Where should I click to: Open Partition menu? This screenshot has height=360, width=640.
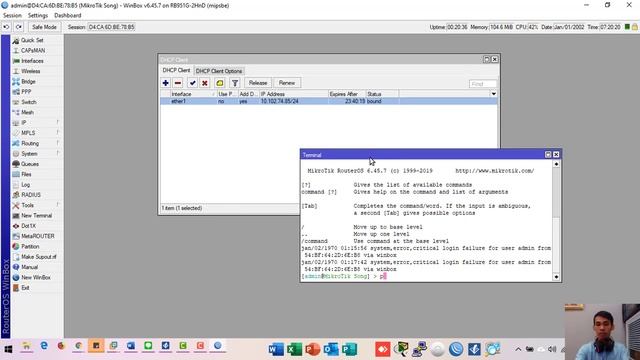pyautogui.click(x=30, y=247)
